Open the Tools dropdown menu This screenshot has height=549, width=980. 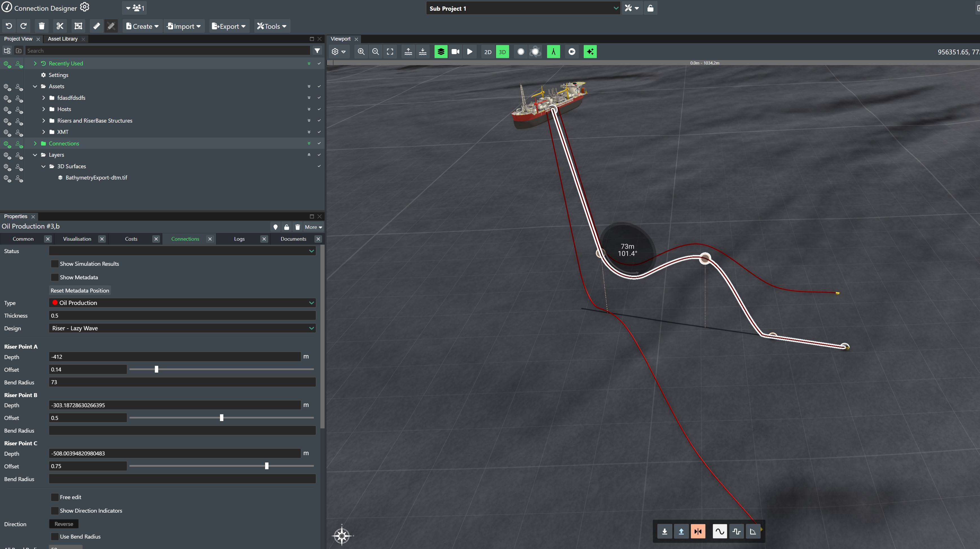pos(272,26)
